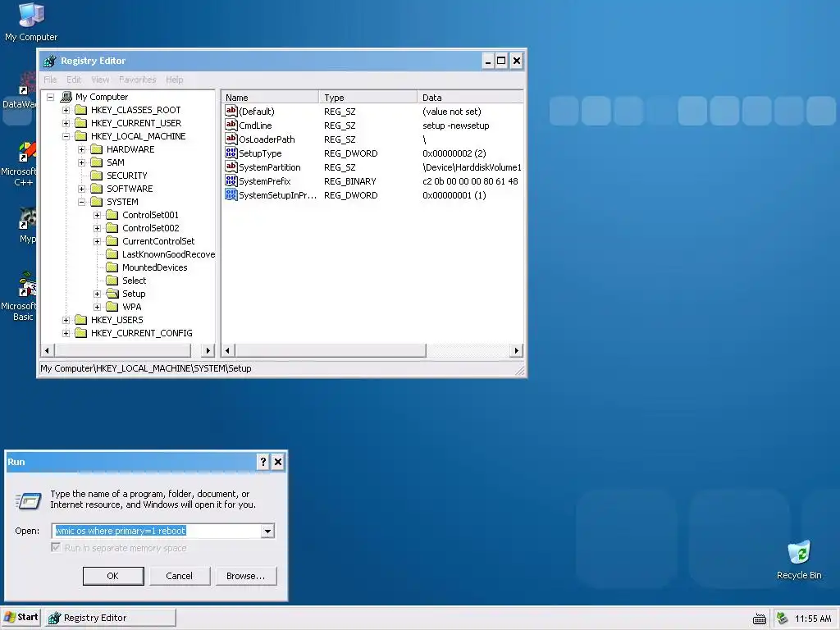
Task: Click the binary icon of SystemPrefix
Action: pyautogui.click(x=231, y=180)
